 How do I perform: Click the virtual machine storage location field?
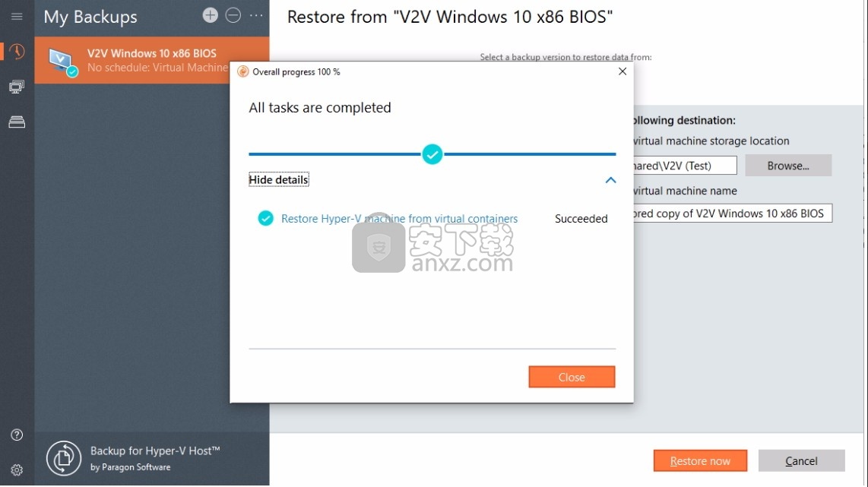click(x=685, y=166)
